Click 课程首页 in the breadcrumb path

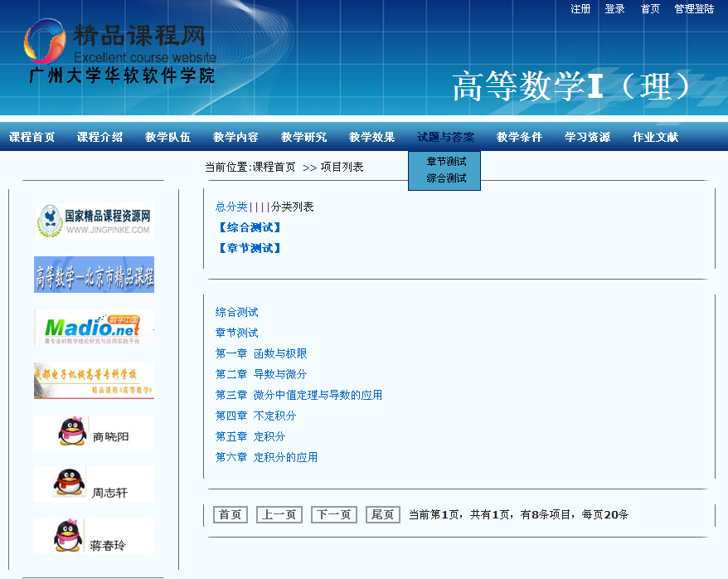tap(274, 168)
